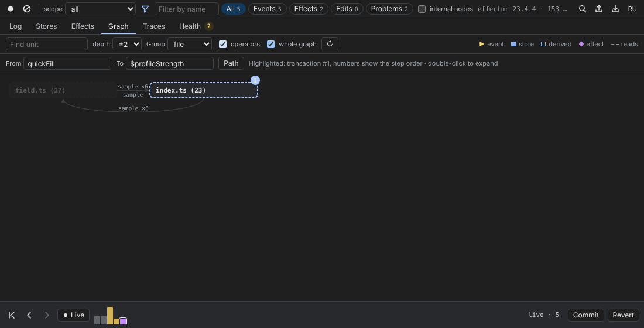
Task: Click the derived legend entry
Action: click(x=556, y=44)
